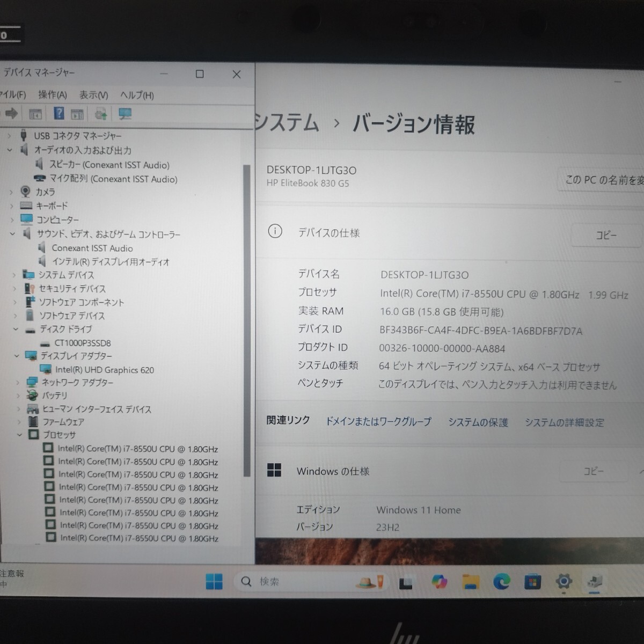Click Scan for hardware changes icon

pyautogui.click(x=124, y=113)
